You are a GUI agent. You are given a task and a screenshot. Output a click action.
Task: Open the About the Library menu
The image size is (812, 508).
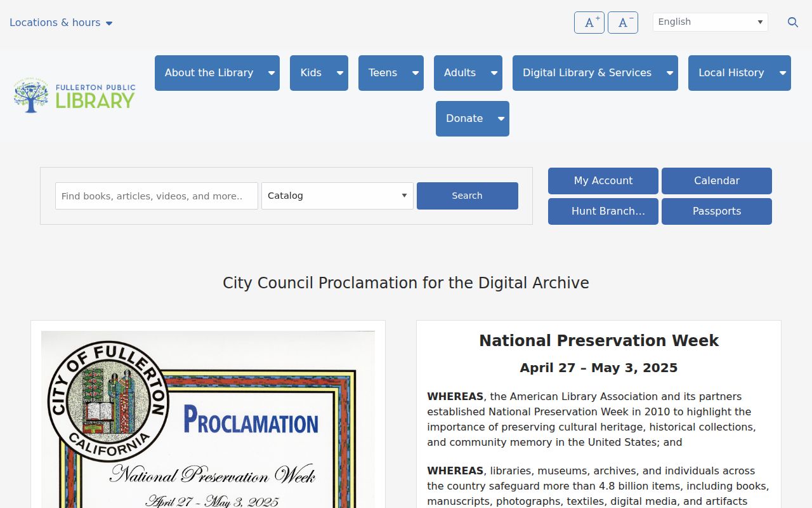[x=209, y=73]
